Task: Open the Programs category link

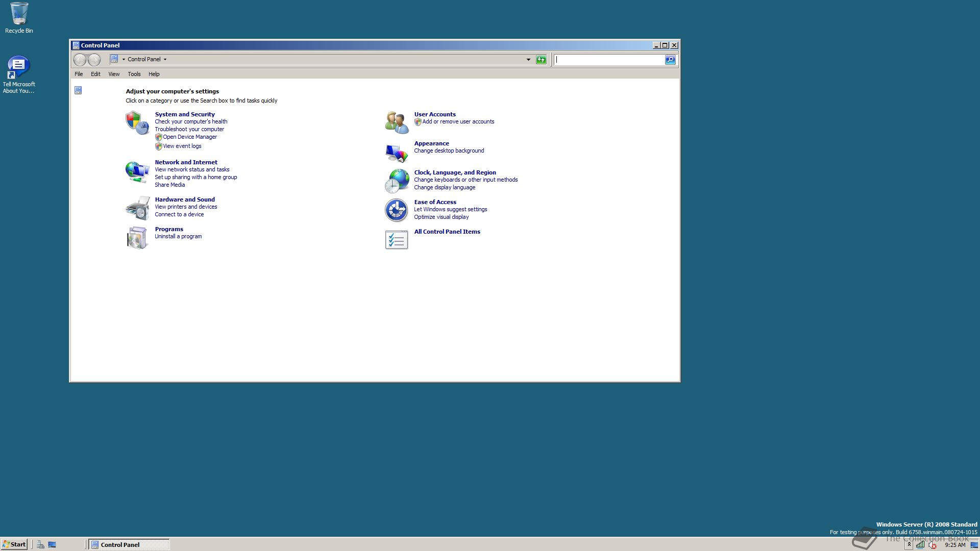Action: point(169,229)
